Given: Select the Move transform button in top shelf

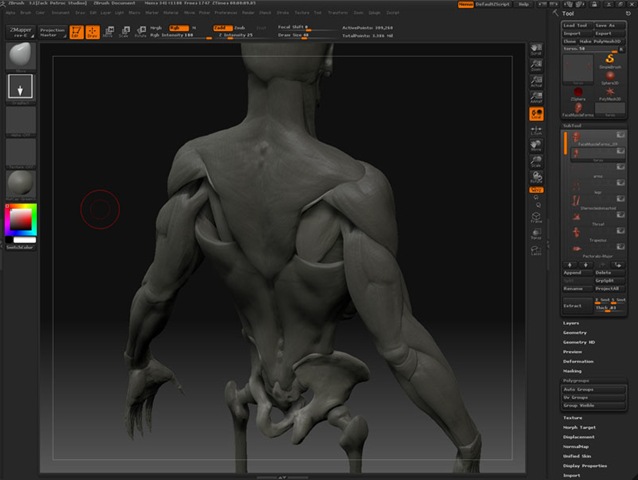Looking at the screenshot, I should coord(109,32).
